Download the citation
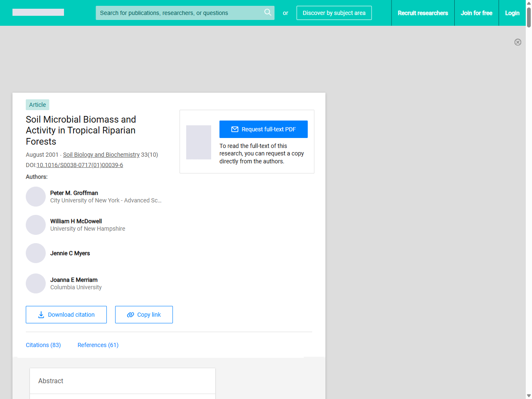The image size is (532, 399). click(66, 315)
